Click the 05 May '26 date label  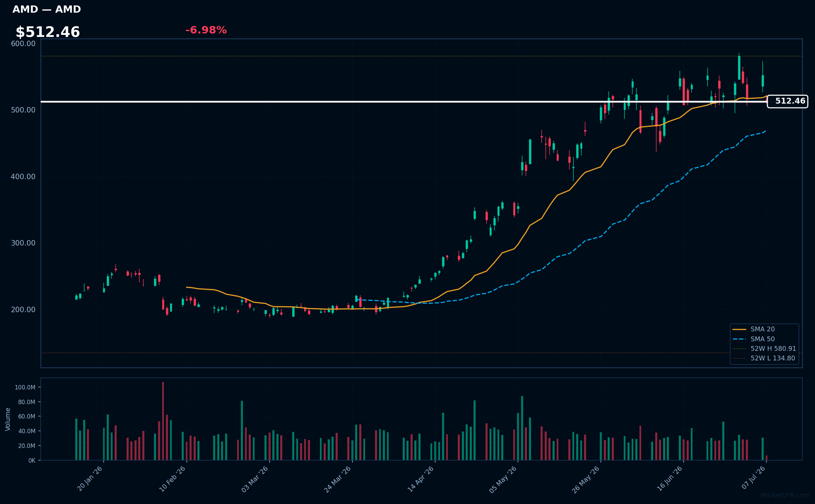click(503, 479)
